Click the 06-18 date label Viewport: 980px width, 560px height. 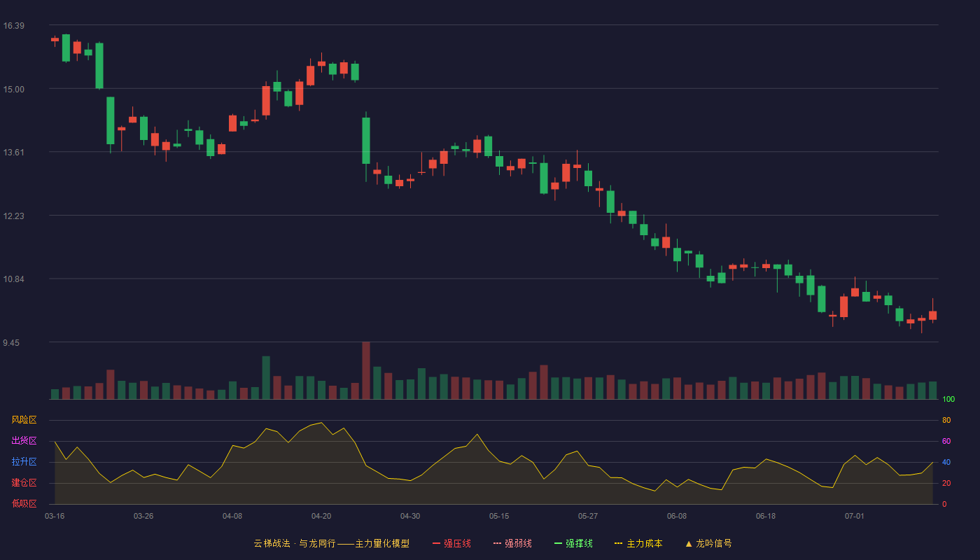[766, 516]
